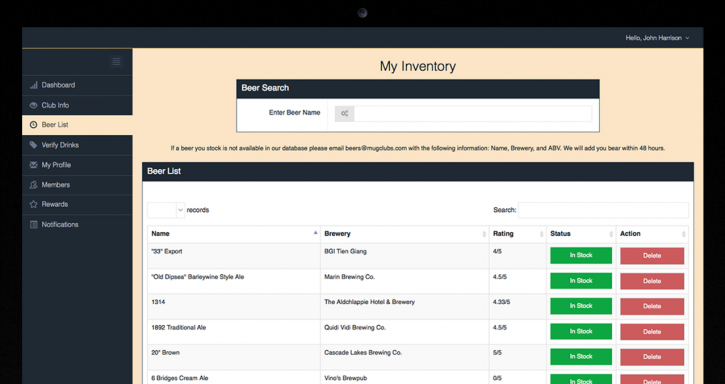Toggle In Stock for "33" Export

pos(581,255)
